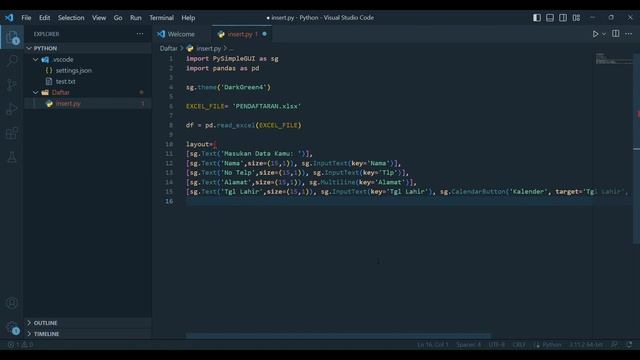Image resolution: width=640 pixels, height=360 pixels.
Task: Toggle the secondary side bar layout icon
Action: 563,18
